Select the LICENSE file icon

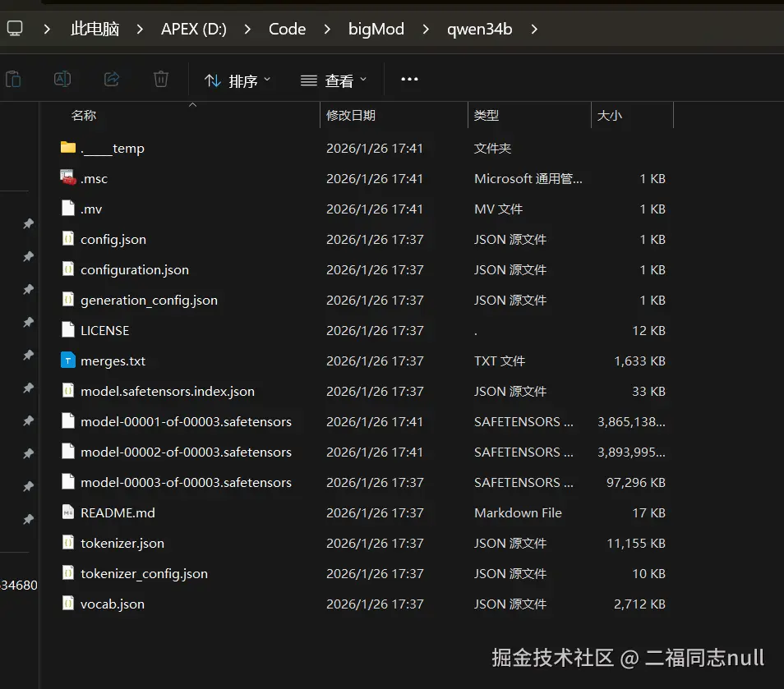[x=68, y=330]
